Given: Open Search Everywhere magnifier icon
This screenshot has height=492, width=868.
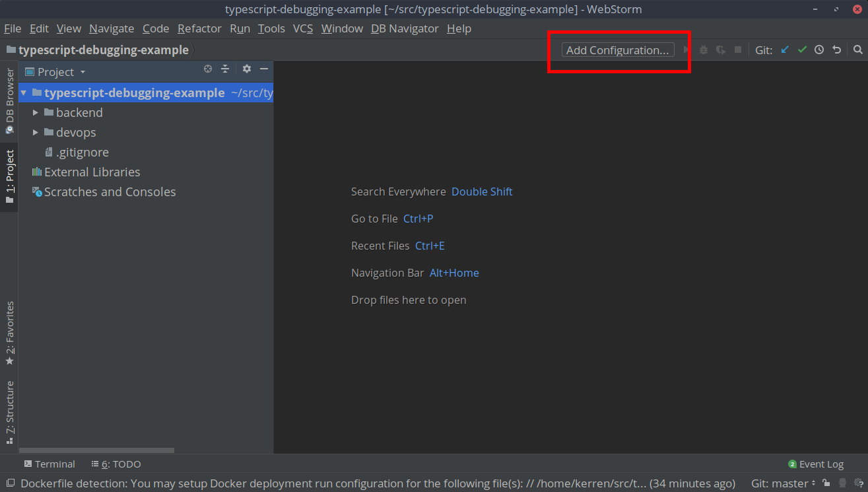Looking at the screenshot, I should 857,50.
